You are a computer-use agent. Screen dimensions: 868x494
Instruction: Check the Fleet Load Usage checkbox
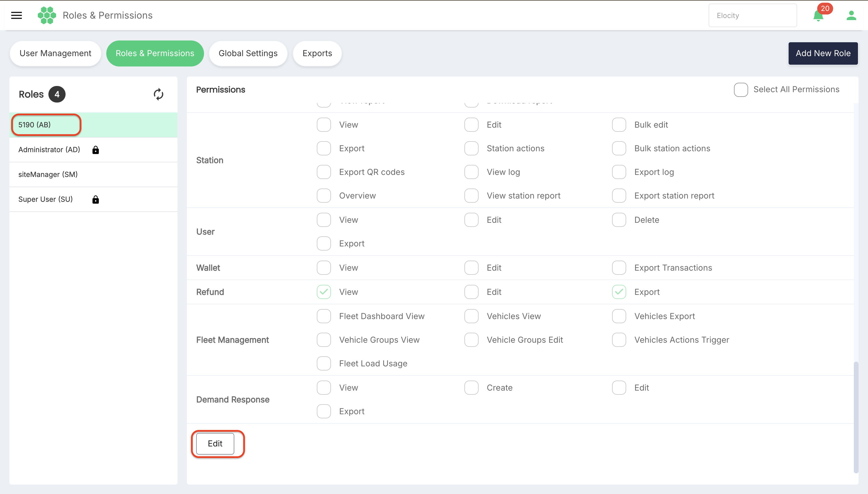click(x=324, y=363)
